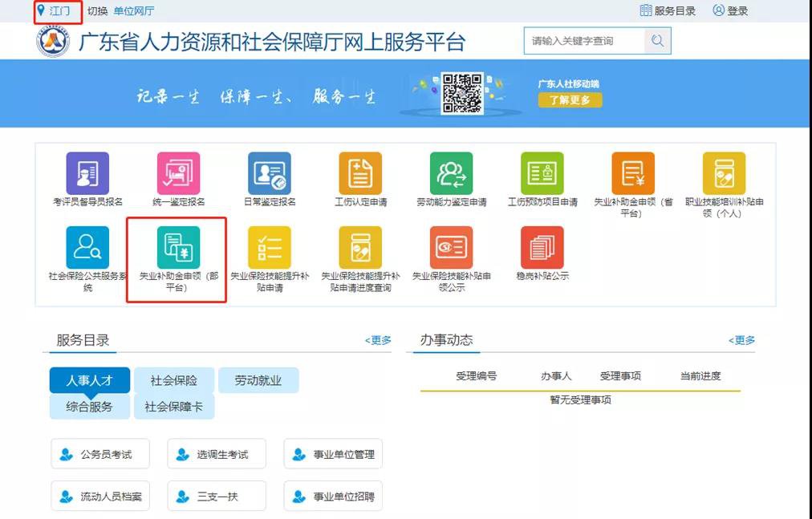Screen dimensions: 812x519
Task: Switch to the 社会保险 tab
Action: coord(174,380)
